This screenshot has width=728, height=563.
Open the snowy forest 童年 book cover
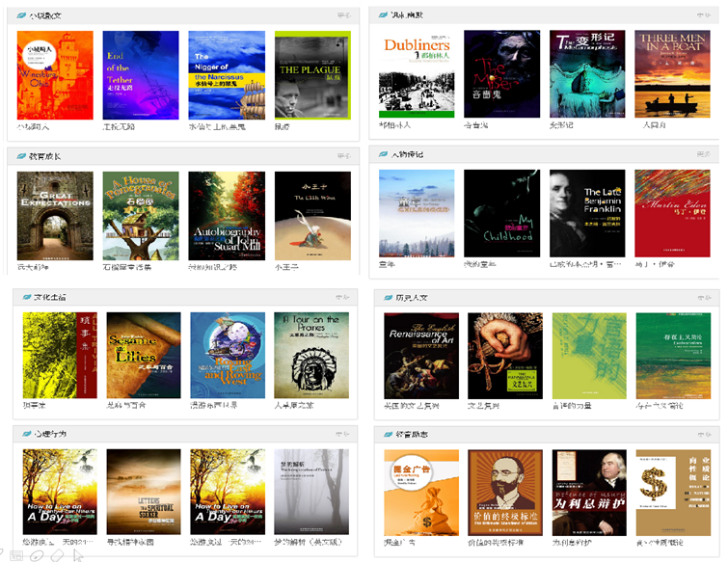417,213
